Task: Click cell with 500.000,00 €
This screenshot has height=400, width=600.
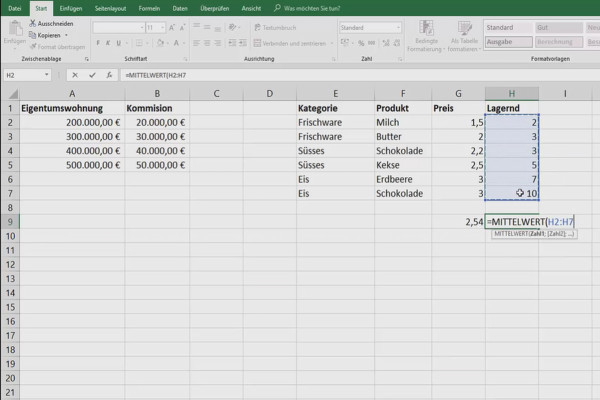Action: (x=72, y=165)
